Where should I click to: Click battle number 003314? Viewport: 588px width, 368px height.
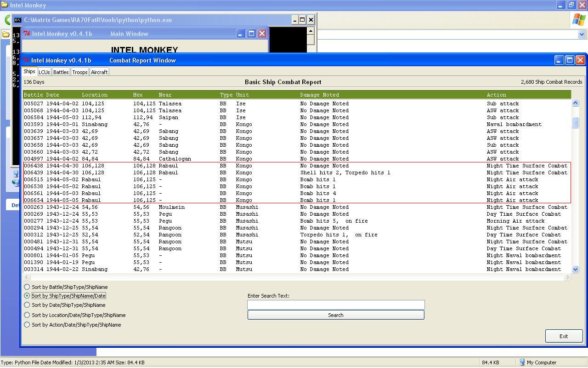coord(34,269)
